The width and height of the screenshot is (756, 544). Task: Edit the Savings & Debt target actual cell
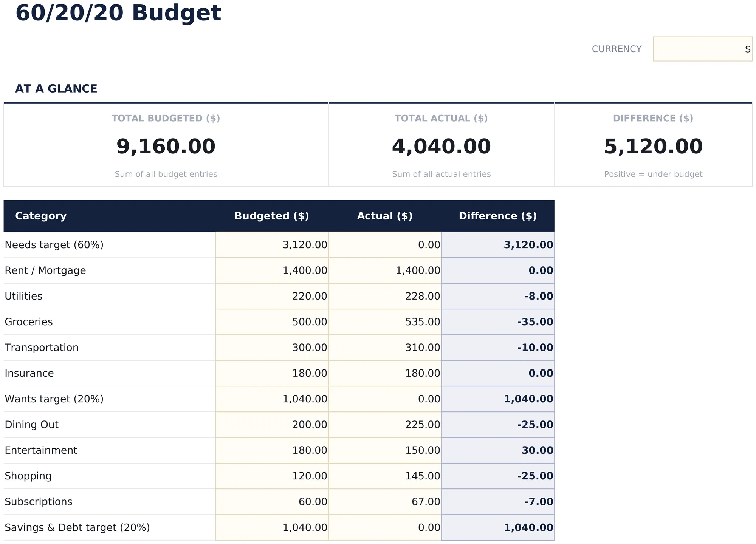(x=385, y=527)
